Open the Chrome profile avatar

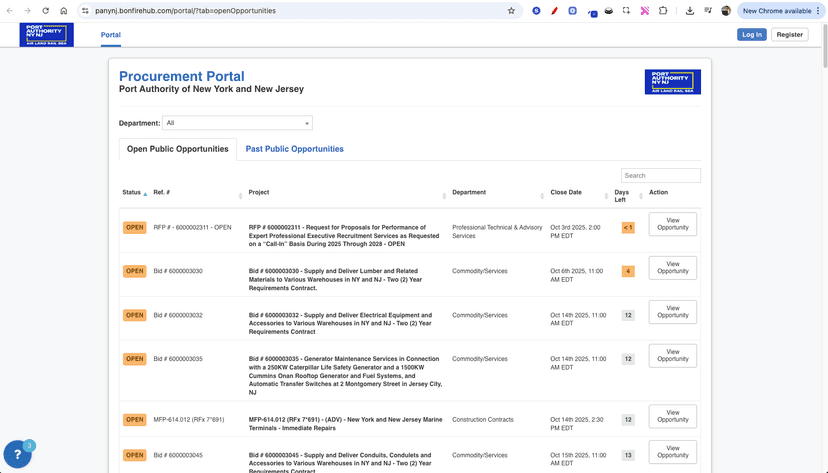(x=726, y=11)
